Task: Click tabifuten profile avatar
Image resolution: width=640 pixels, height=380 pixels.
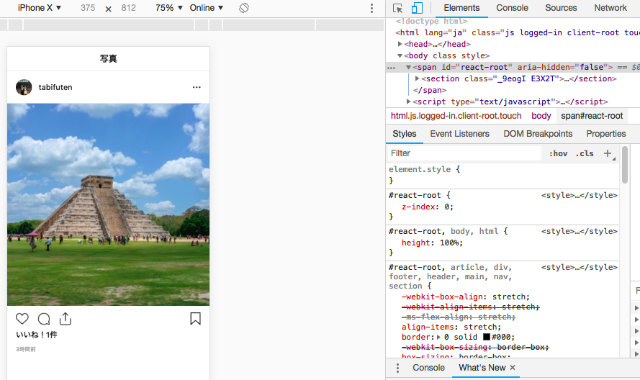Action: point(24,87)
